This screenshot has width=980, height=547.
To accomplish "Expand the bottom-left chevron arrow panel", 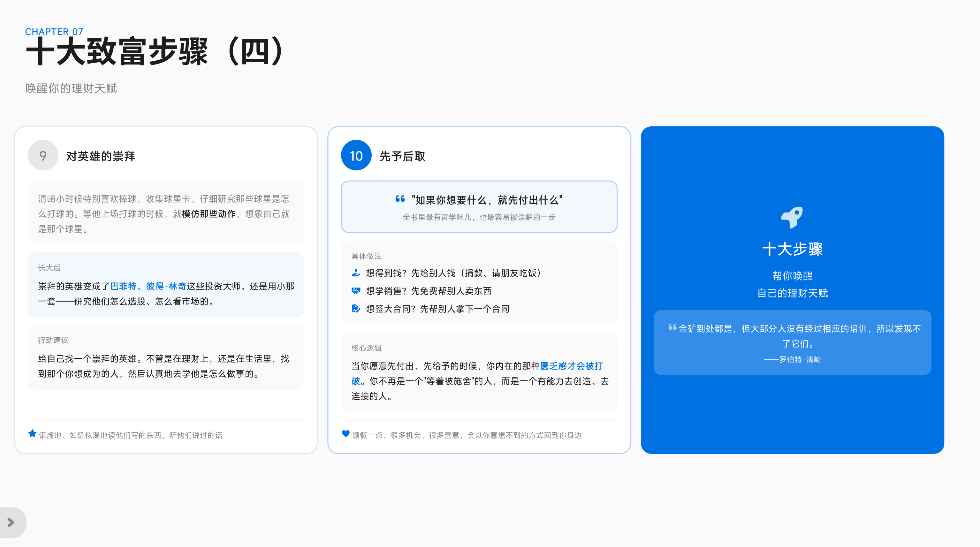I will [x=11, y=522].
